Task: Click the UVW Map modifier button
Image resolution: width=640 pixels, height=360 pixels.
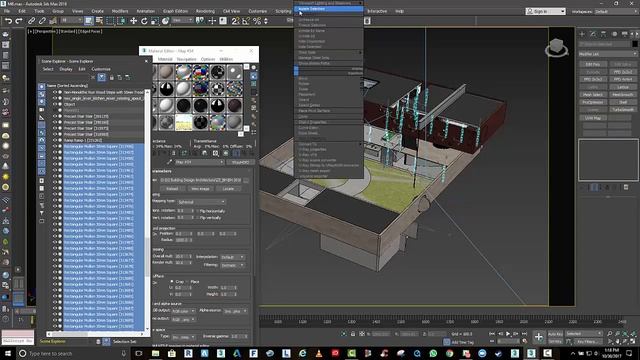Action: (x=592, y=118)
